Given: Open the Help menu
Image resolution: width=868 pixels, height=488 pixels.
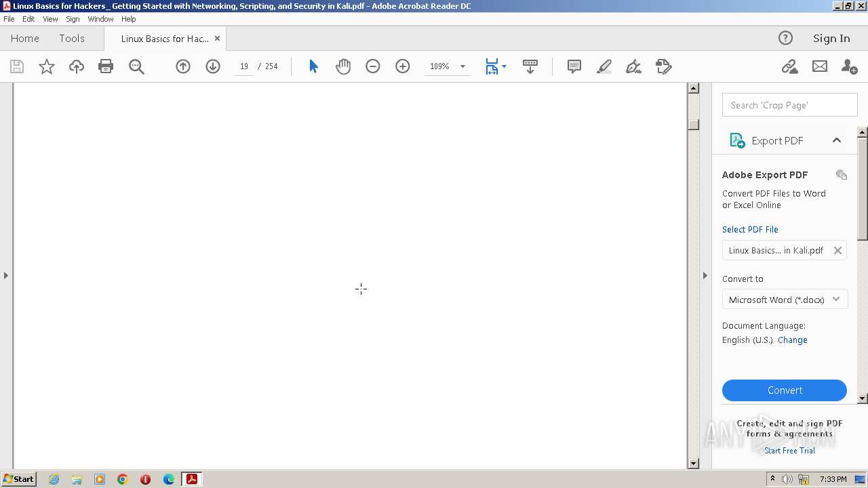Looking at the screenshot, I should click(x=129, y=19).
